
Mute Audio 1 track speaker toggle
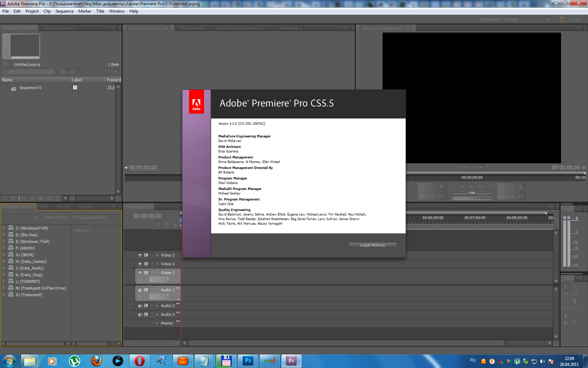[140, 290]
